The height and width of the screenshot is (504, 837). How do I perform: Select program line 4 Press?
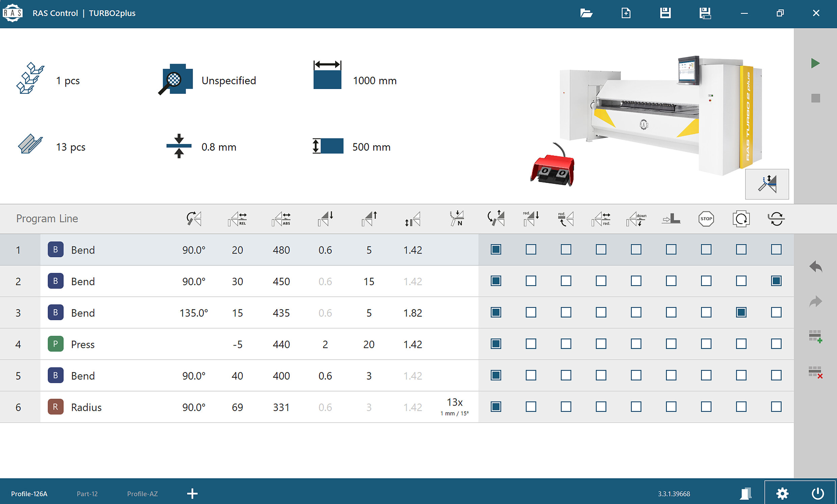click(83, 344)
